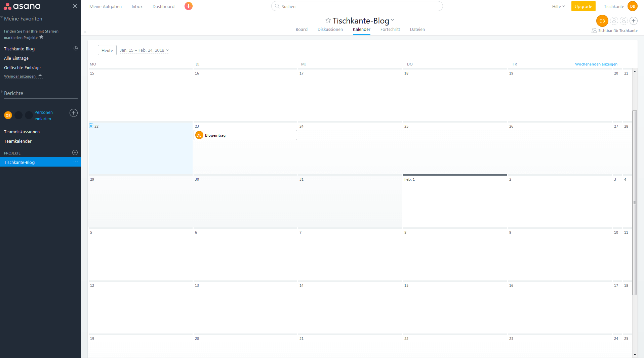Open the Fortschritt tab
Viewport: 644px width, 358px height.
point(390,30)
